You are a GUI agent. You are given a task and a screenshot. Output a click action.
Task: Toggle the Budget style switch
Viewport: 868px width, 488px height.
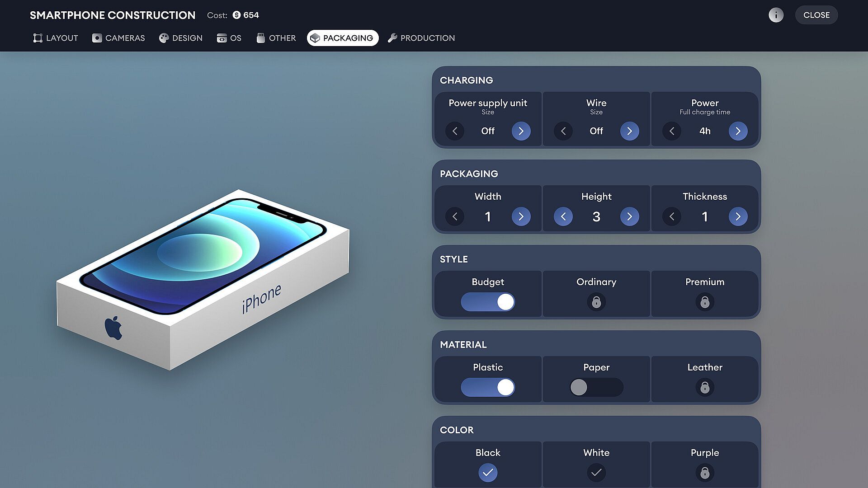point(487,302)
